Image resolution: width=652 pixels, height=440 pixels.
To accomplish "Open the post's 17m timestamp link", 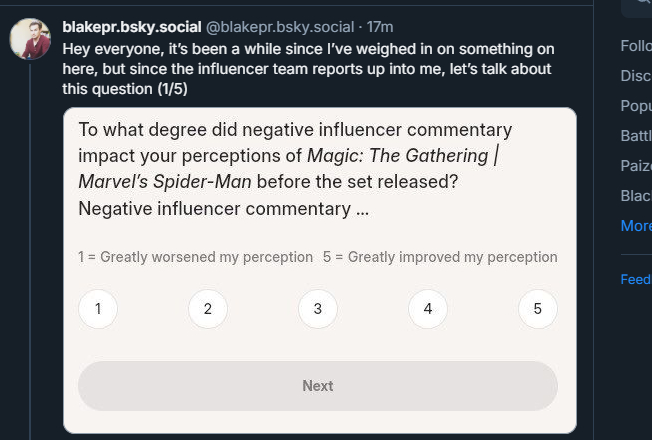I will click(380, 27).
